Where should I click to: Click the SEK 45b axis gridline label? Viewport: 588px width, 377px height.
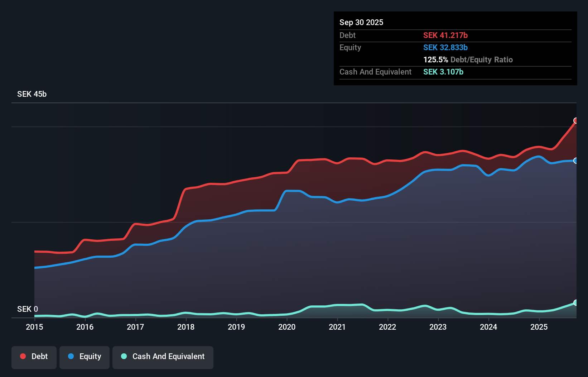pyautogui.click(x=31, y=94)
